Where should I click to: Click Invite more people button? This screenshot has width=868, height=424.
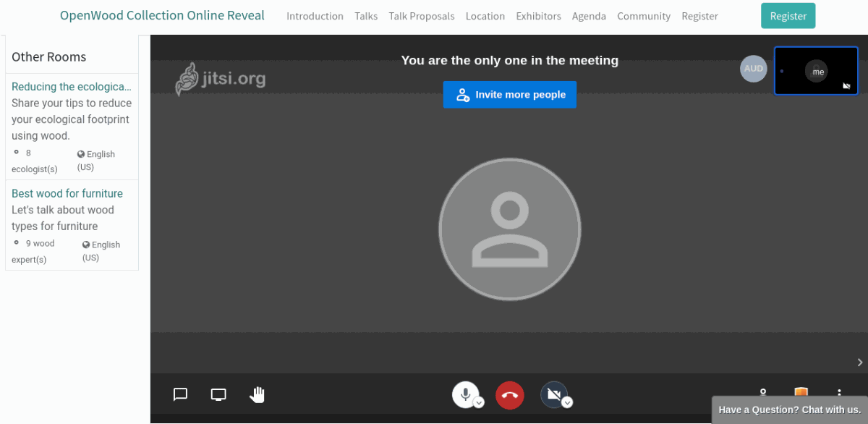510,95
